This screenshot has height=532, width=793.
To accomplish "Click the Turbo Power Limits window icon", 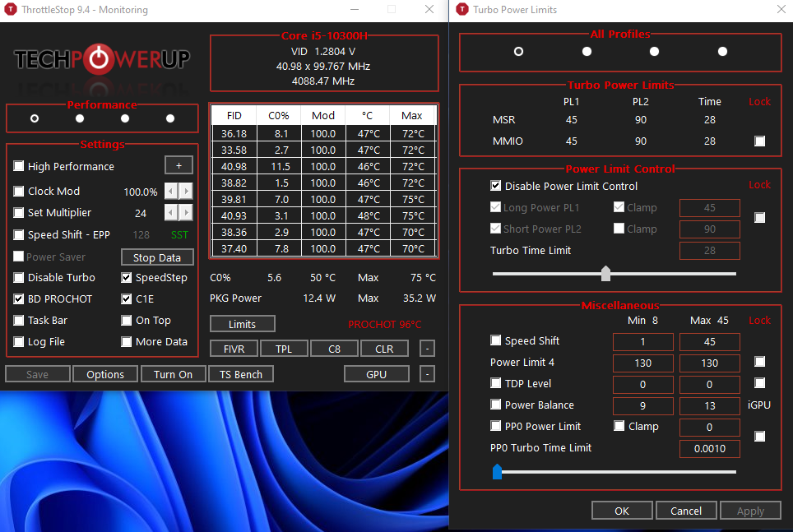I will pos(461,10).
